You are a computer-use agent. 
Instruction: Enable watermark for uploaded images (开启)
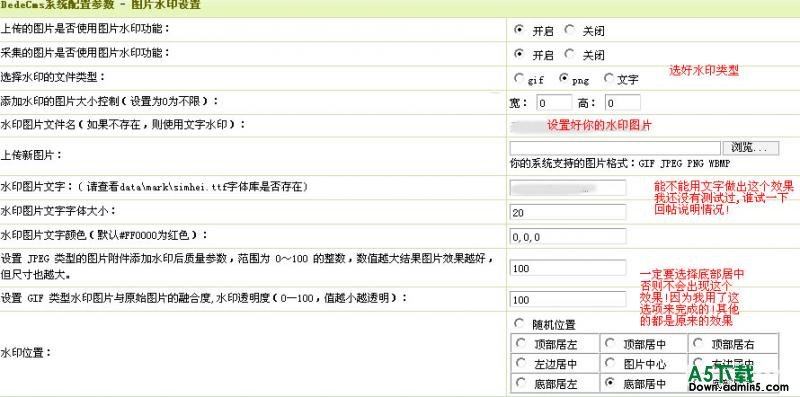tap(519, 30)
